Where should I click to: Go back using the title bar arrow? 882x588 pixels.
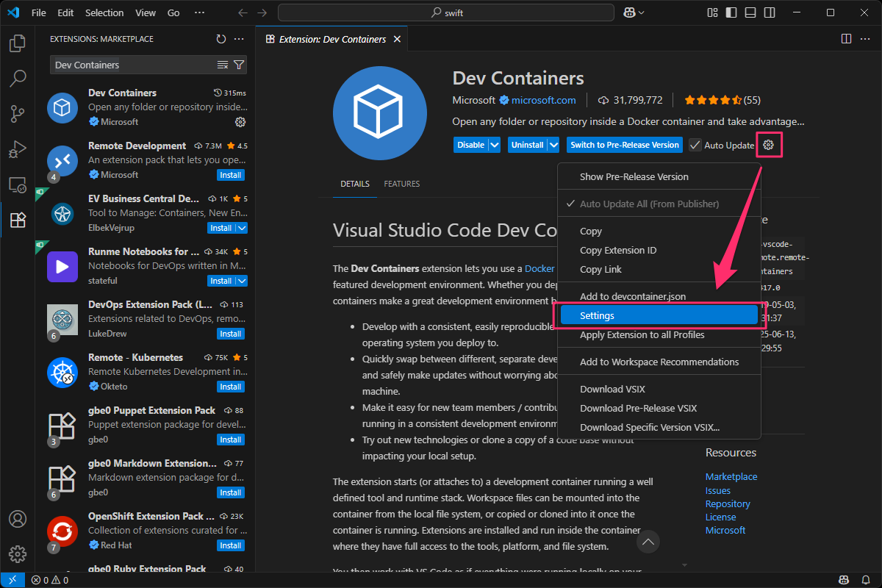[x=243, y=12]
